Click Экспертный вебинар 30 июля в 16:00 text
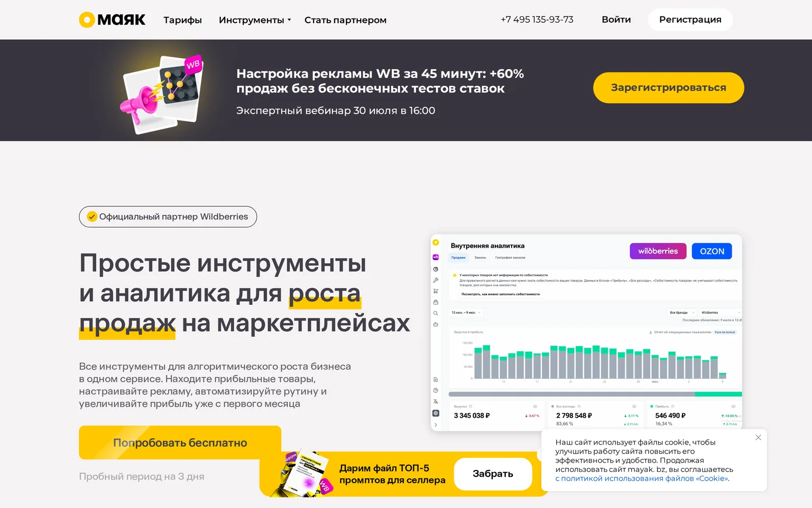 [x=336, y=111]
